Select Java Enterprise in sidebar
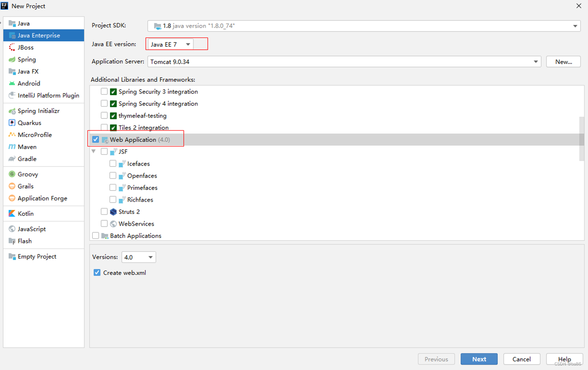This screenshot has height=370, width=588. [43, 35]
